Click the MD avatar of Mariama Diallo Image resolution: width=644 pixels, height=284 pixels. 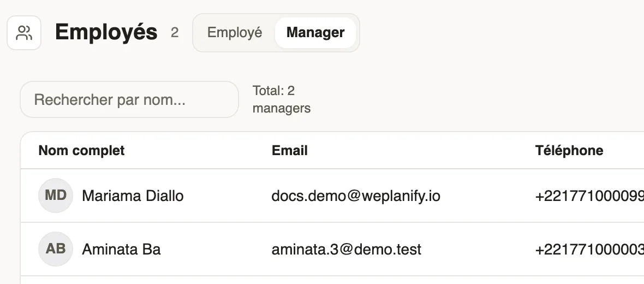click(x=56, y=196)
